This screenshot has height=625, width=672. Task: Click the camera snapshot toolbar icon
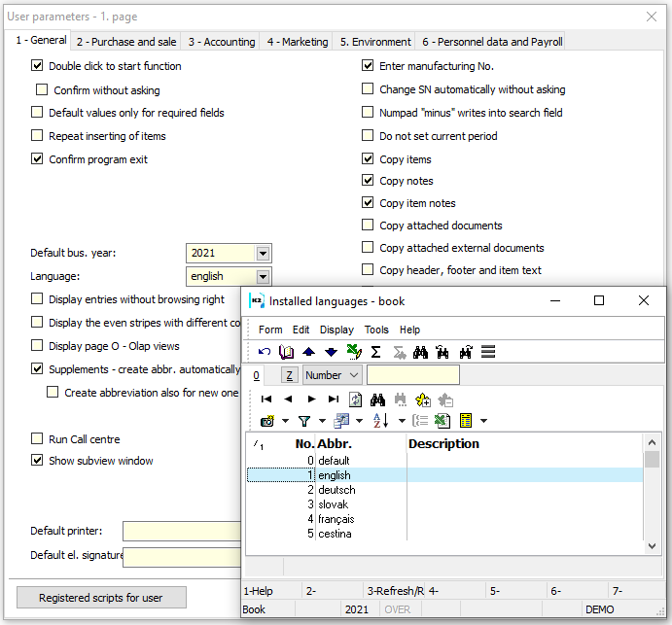pos(267,421)
